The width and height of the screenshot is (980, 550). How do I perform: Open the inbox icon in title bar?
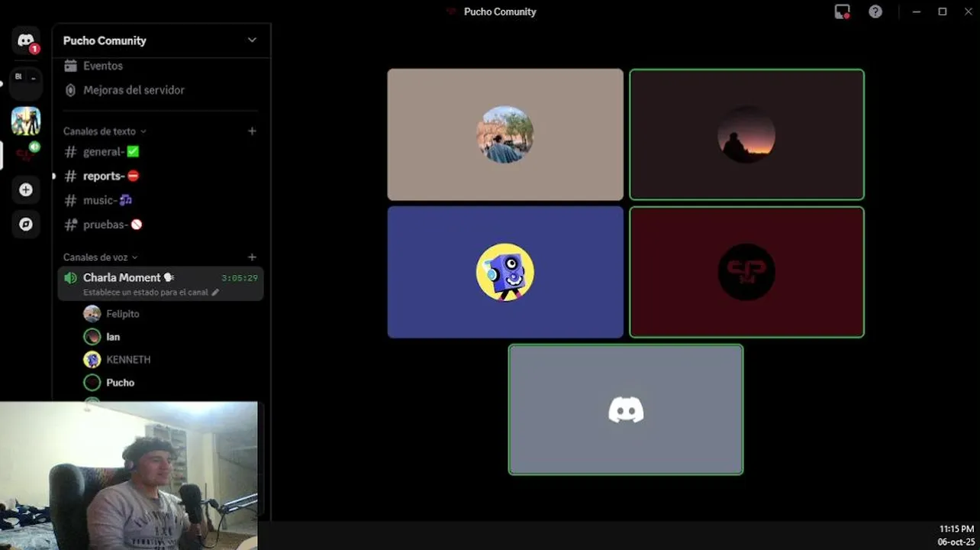coord(842,11)
